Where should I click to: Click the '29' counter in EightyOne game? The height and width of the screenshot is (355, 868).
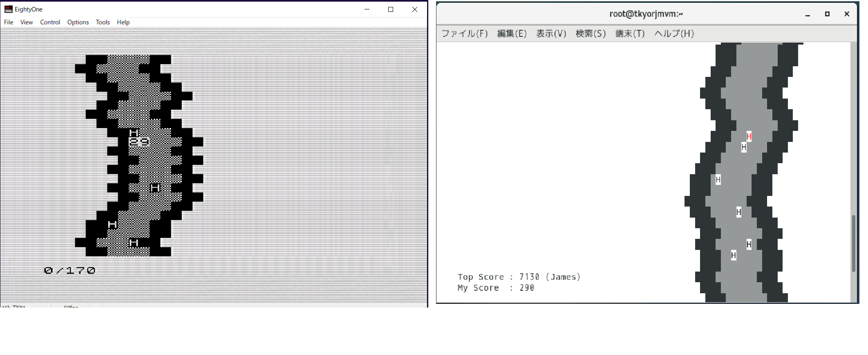coord(139,142)
